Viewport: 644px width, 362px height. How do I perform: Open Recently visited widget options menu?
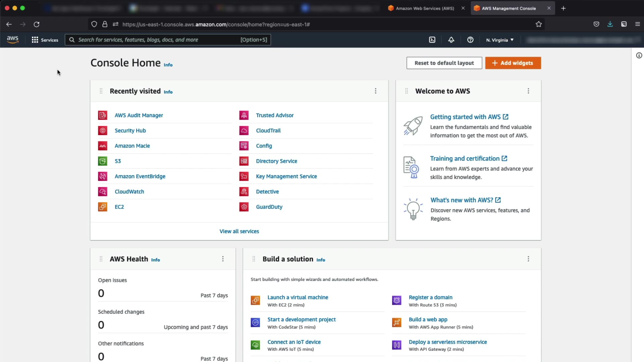click(x=376, y=91)
